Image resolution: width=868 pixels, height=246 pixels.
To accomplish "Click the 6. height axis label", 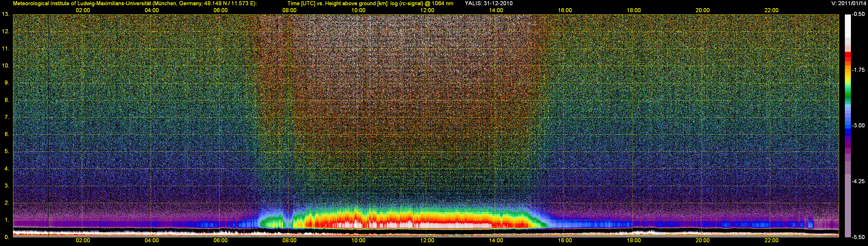I will (7, 134).
